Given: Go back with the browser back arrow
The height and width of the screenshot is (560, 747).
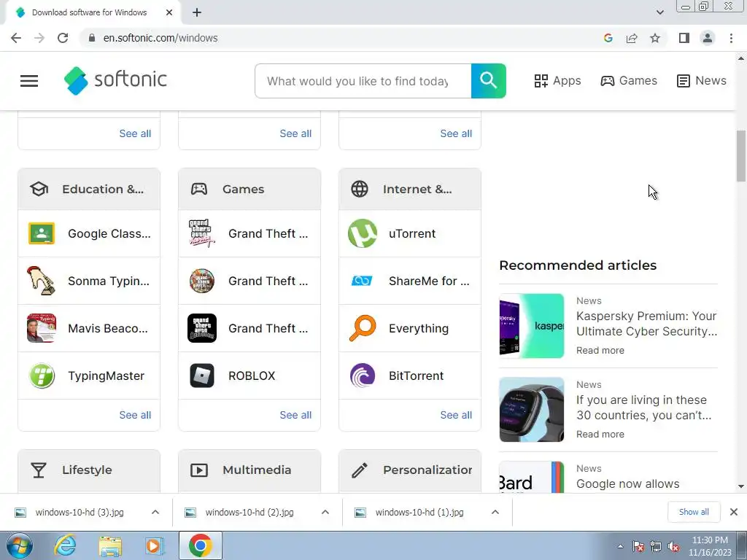Looking at the screenshot, I should pos(16,38).
